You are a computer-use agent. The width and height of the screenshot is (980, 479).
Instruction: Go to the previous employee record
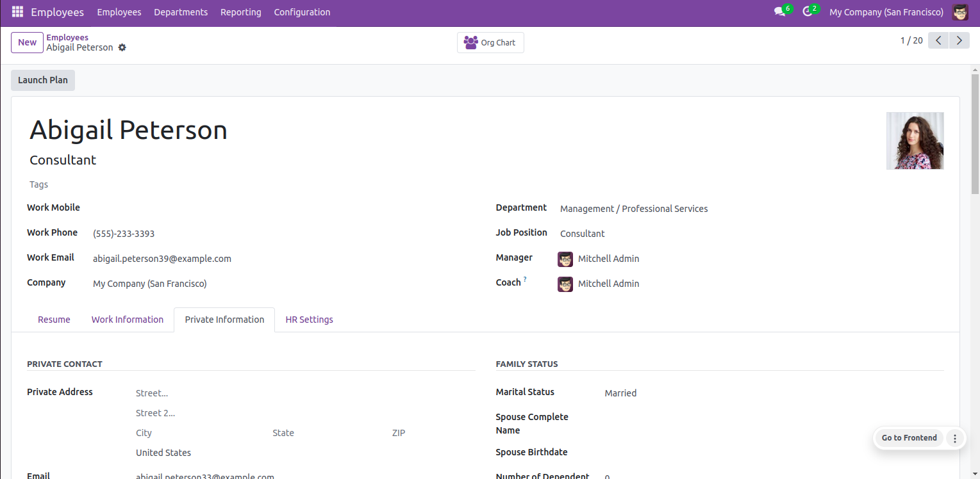coord(938,41)
